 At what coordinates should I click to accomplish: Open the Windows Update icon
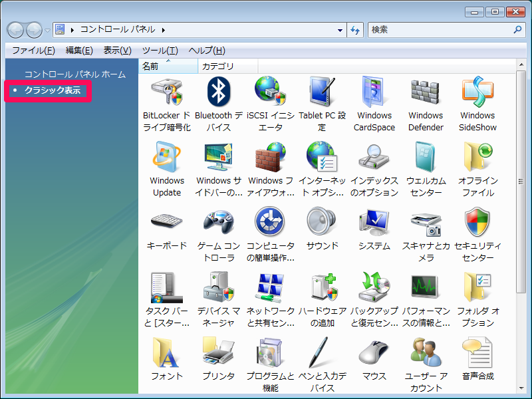(166, 158)
